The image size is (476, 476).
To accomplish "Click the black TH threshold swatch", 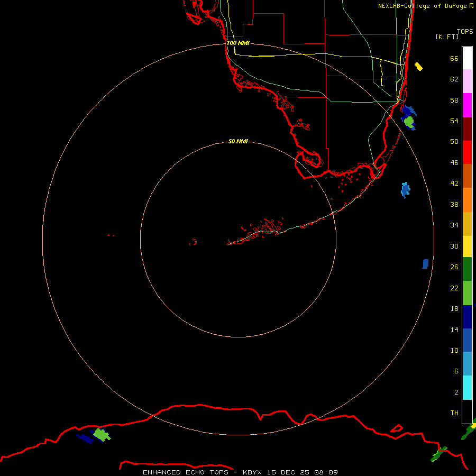I will (x=467, y=411).
